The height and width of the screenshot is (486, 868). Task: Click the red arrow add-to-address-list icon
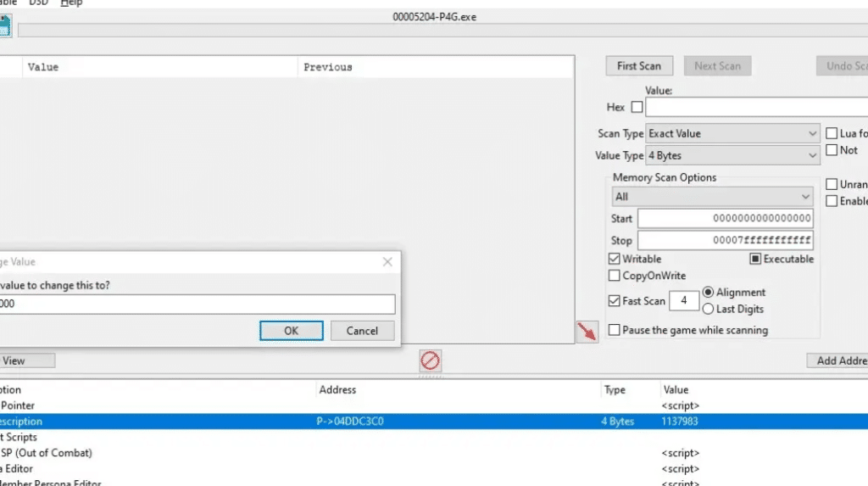point(587,332)
